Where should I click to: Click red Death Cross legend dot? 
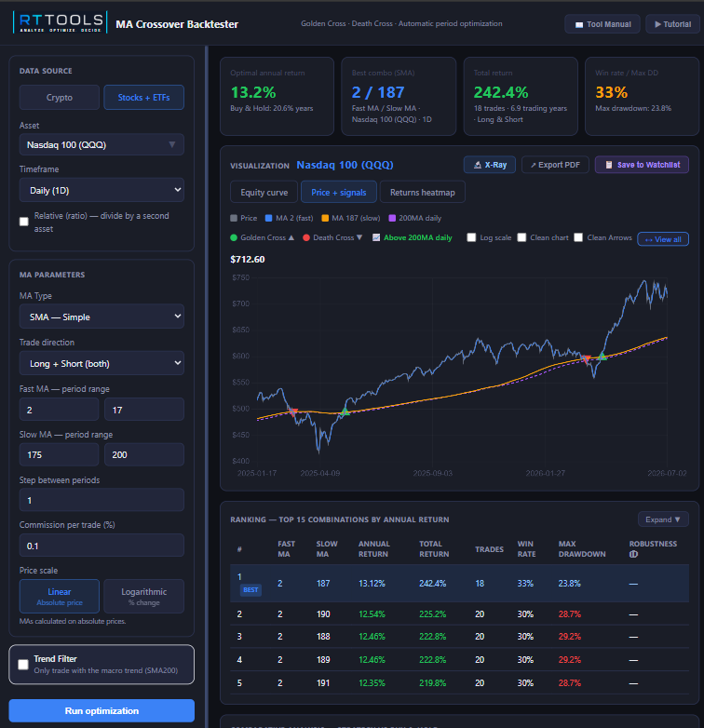point(306,237)
